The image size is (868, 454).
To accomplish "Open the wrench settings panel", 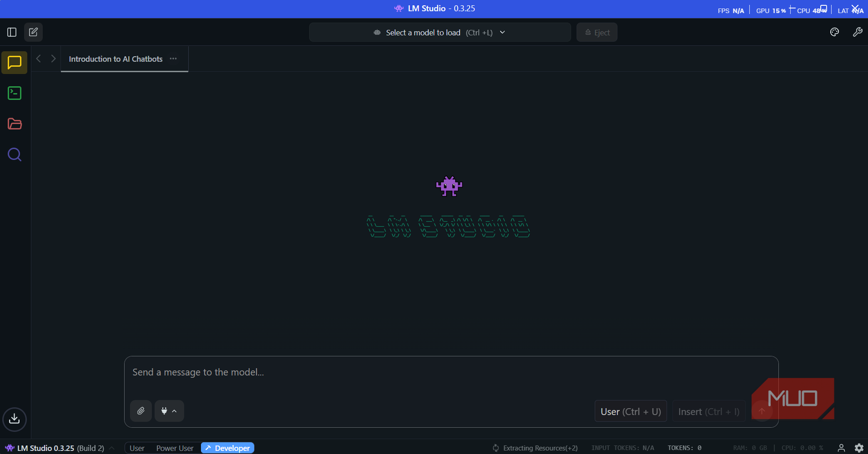I will coord(857,32).
